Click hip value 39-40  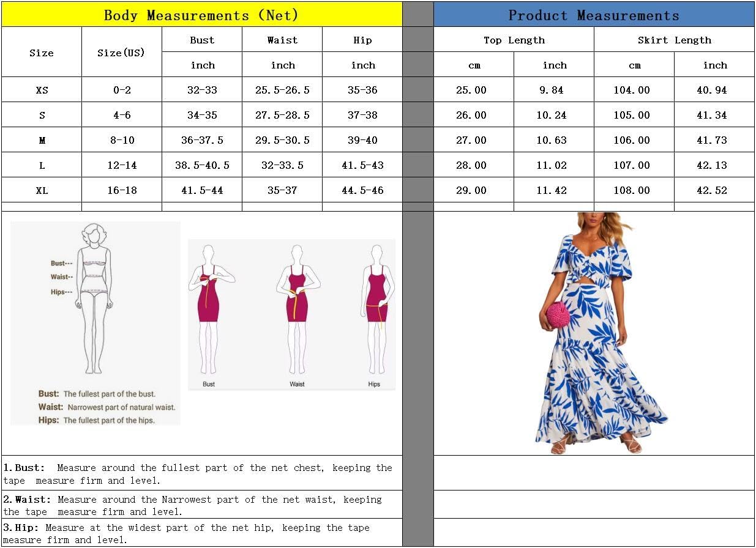362,140
